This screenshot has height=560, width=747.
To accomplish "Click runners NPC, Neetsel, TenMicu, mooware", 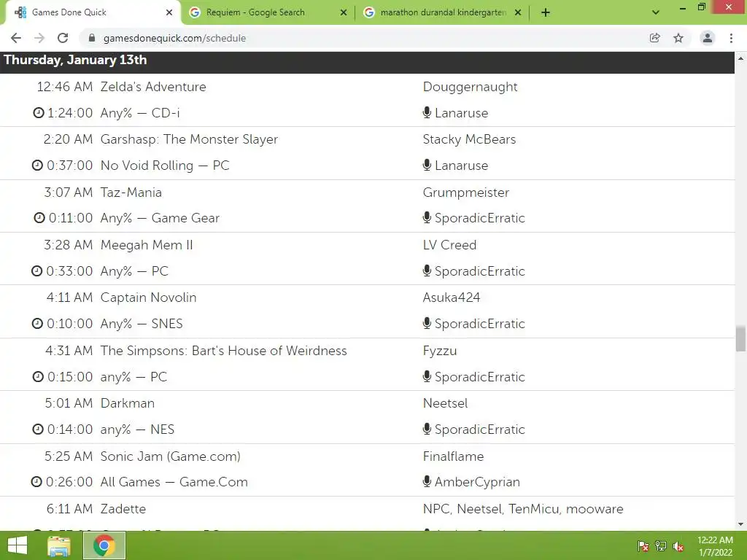I will tap(523, 508).
